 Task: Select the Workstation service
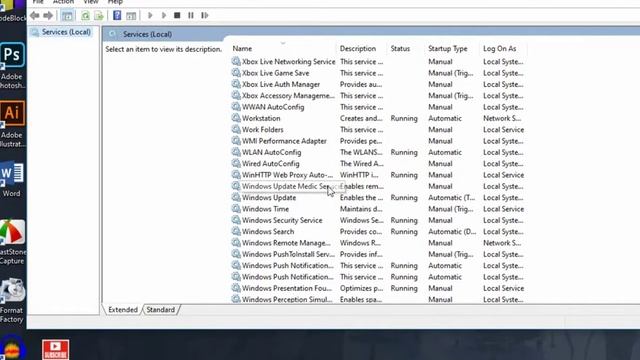pos(261,118)
